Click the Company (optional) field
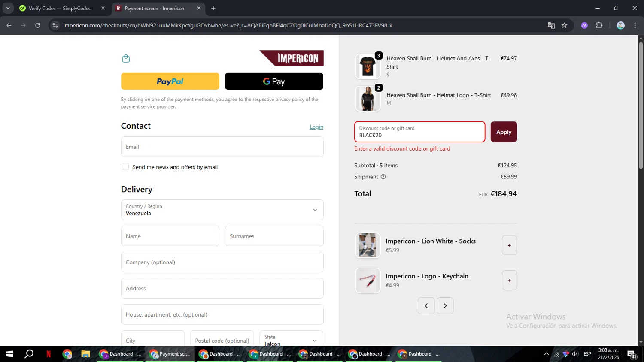The image size is (644, 362). click(x=222, y=262)
